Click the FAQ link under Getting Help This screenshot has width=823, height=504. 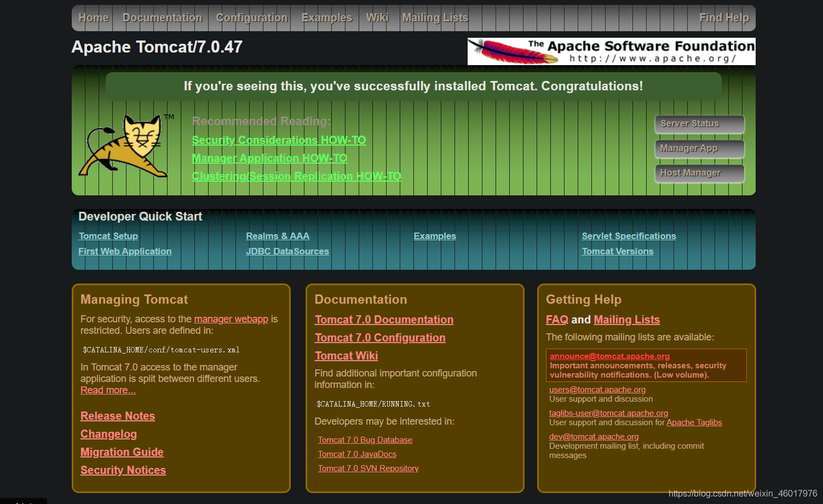tap(557, 320)
